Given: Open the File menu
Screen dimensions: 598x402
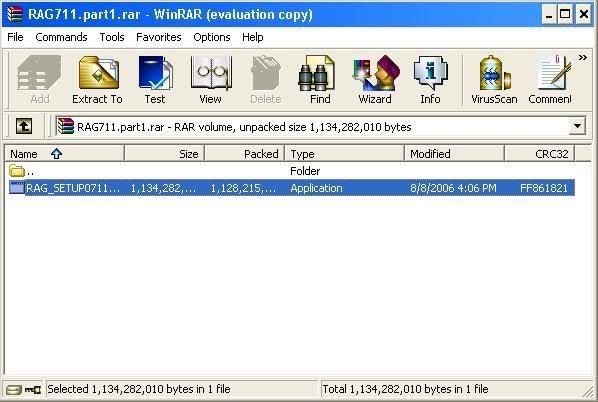Looking at the screenshot, I should click(x=15, y=37).
